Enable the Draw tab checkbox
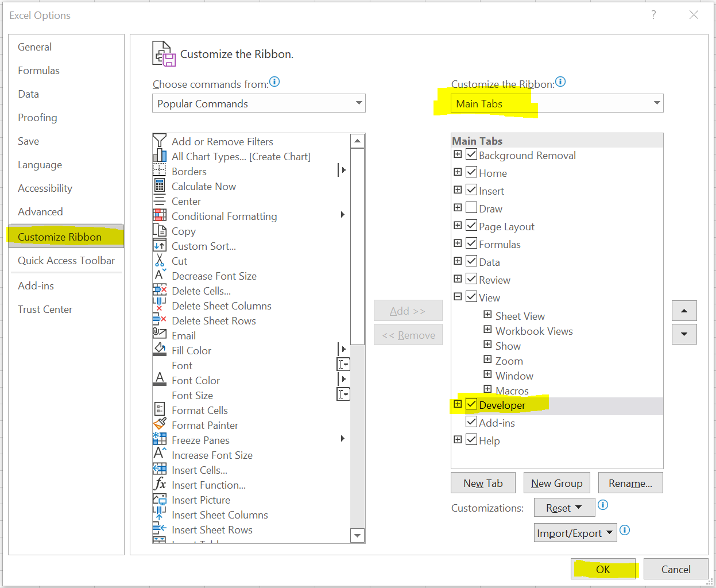The width and height of the screenshot is (716, 588). [471, 208]
